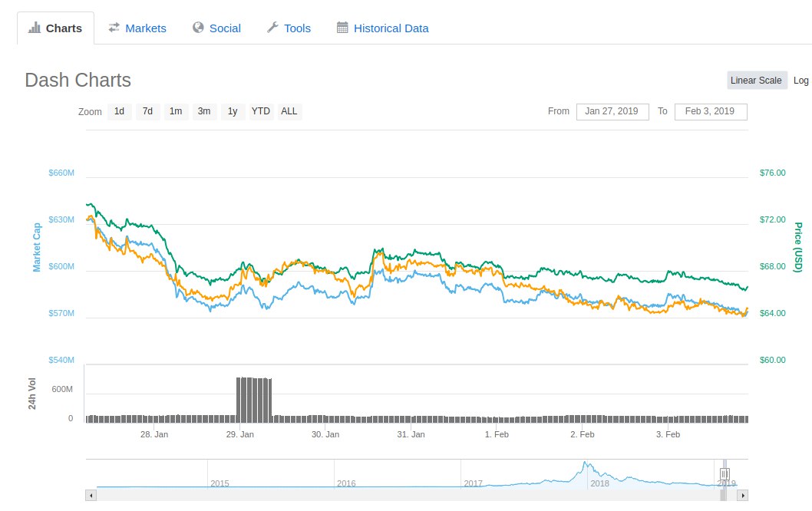Viewport: 812px width, 511px height.
Task: Click the To date field Feb 3, 2019
Action: click(x=711, y=112)
